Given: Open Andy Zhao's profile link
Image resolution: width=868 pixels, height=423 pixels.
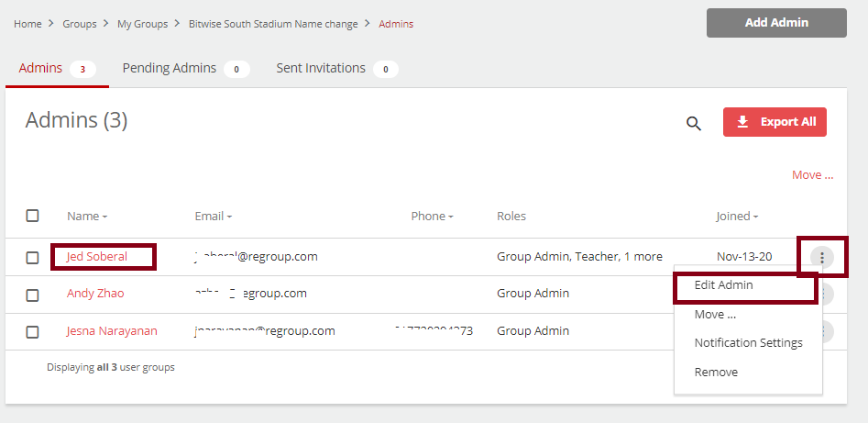Looking at the screenshot, I should pyautogui.click(x=95, y=294).
